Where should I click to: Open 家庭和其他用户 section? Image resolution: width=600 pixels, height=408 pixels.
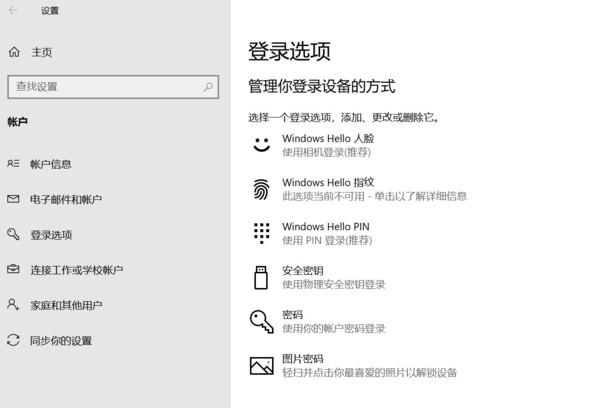tap(66, 305)
